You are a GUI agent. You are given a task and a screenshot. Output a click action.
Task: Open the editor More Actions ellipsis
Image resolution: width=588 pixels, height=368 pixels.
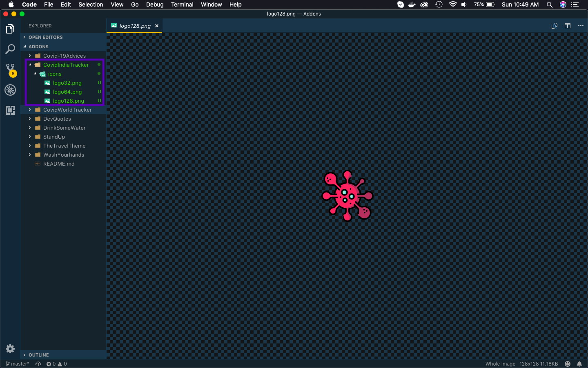tap(581, 26)
